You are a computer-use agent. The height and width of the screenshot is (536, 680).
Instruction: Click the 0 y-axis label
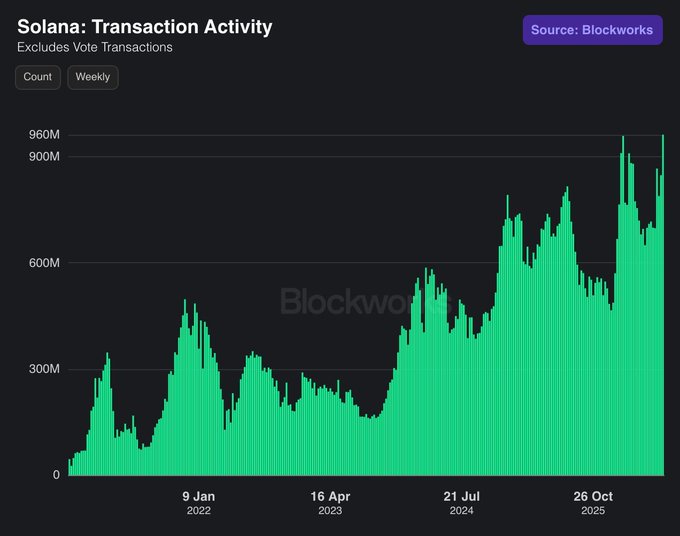click(56, 474)
